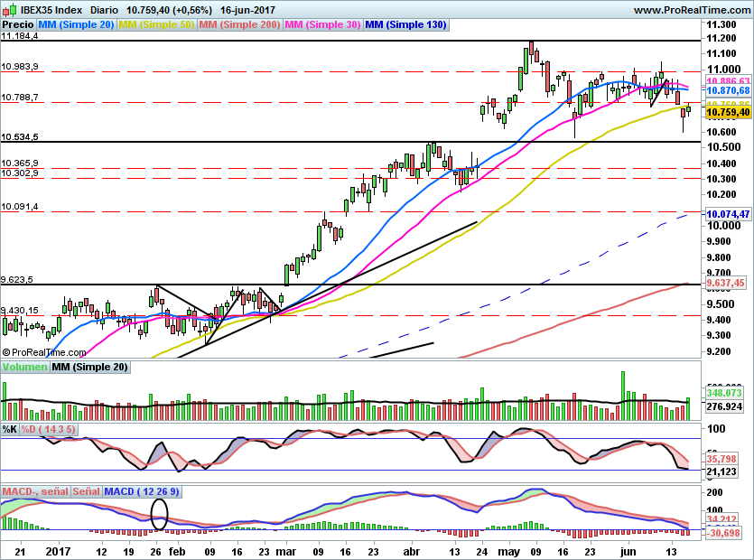The height and width of the screenshot is (560, 754).
Task: Click the 35,798 stochastic %D value tag
Action: click(721, 459)
